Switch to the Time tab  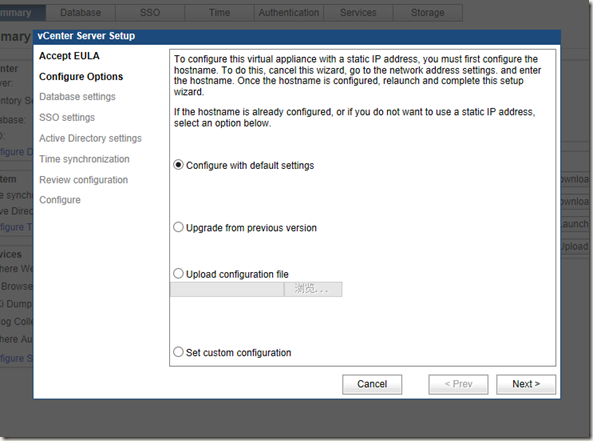coord(219,12)
